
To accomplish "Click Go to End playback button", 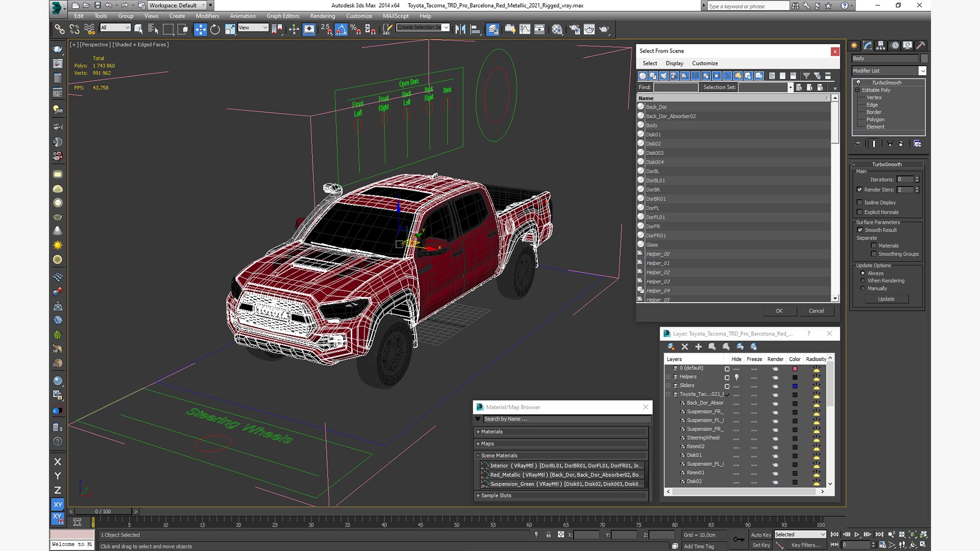I will point(879,534).
